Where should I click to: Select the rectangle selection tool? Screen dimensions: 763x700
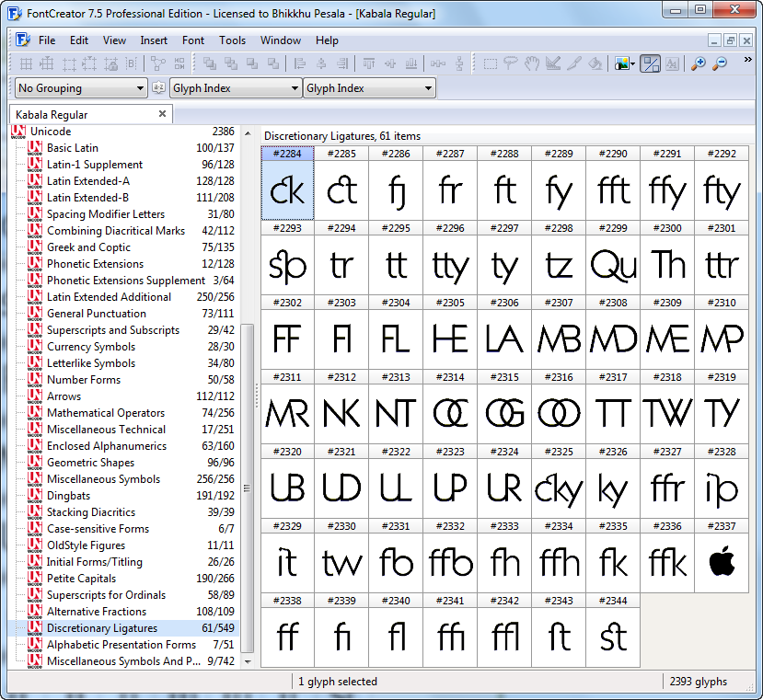coord(490,63)
